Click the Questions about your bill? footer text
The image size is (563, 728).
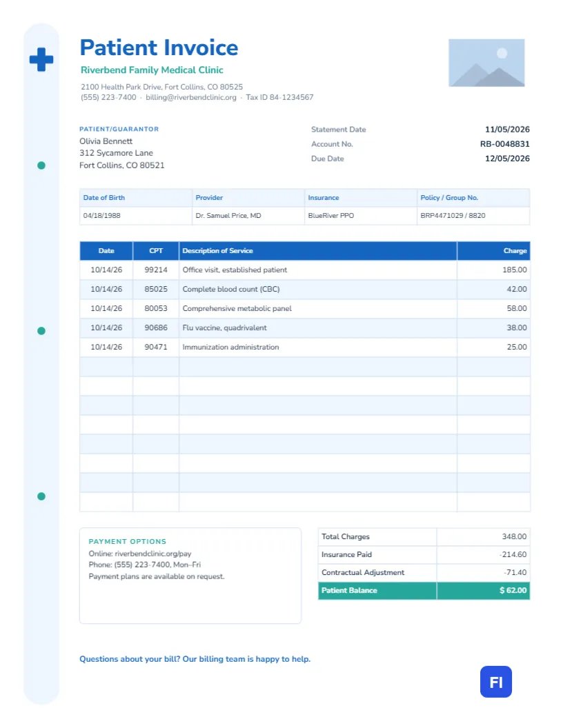click(195, 659)
